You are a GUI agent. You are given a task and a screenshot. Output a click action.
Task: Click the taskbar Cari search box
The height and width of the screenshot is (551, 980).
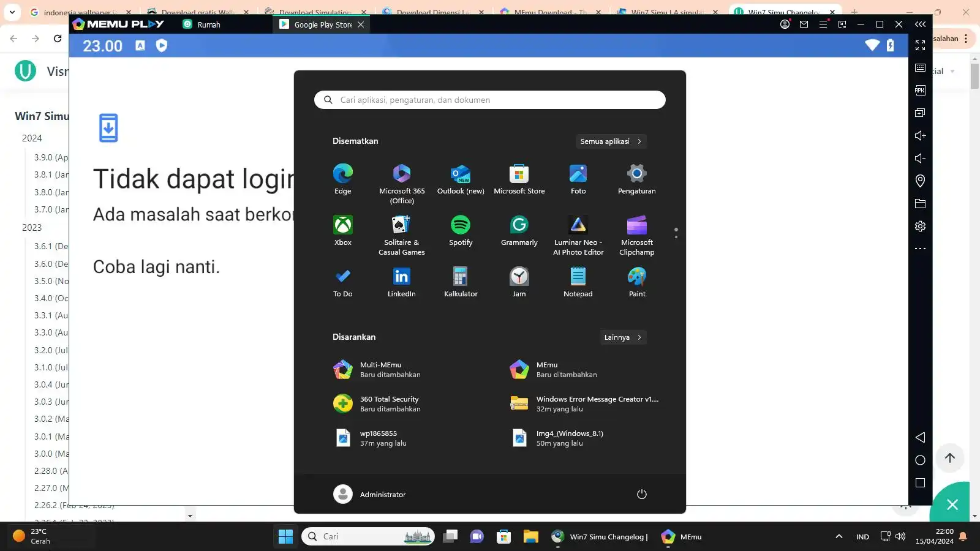pyautogui.click(x=368, y=536)
